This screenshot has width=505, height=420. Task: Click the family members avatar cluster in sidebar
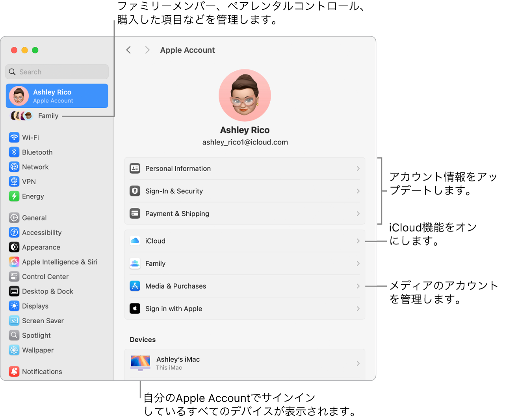click(x=21, y=116)
